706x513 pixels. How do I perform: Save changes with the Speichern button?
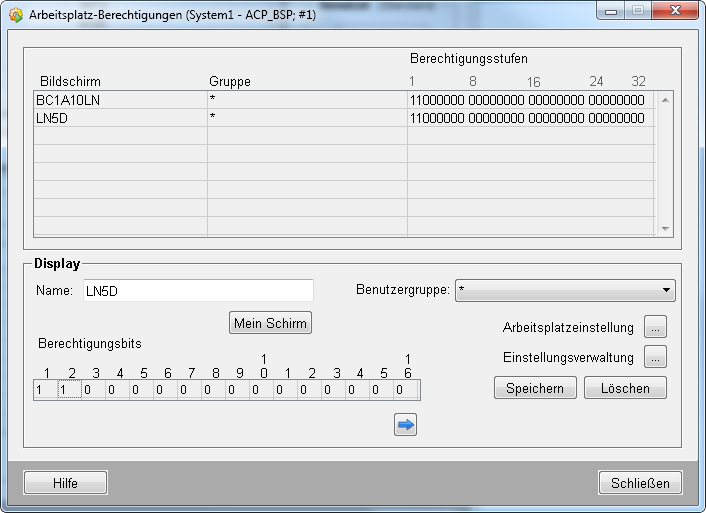tap(535, 388)
